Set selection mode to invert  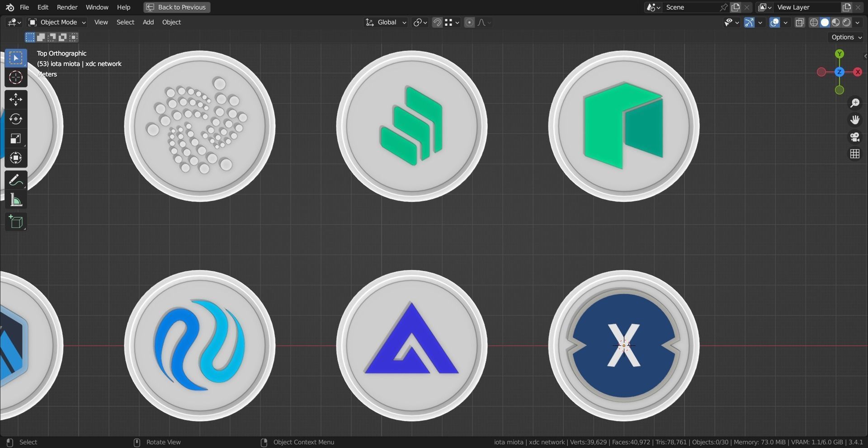[x=62, y=37]
